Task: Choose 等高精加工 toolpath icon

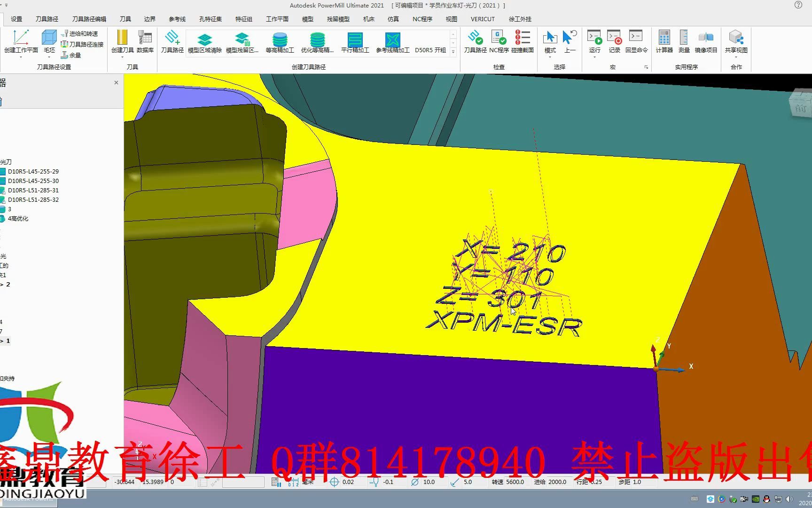Action: [x=280, y=42]
